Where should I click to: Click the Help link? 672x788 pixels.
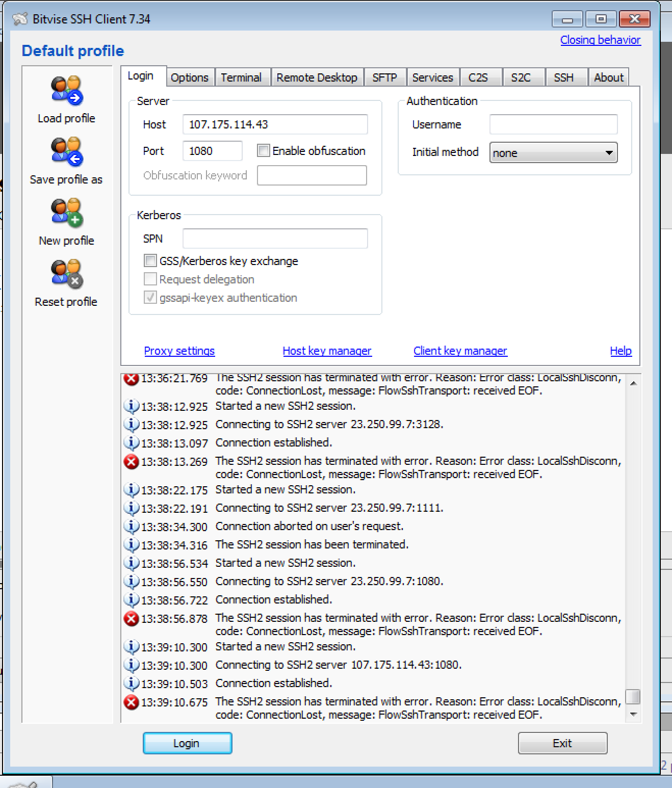tap(621, 351)
